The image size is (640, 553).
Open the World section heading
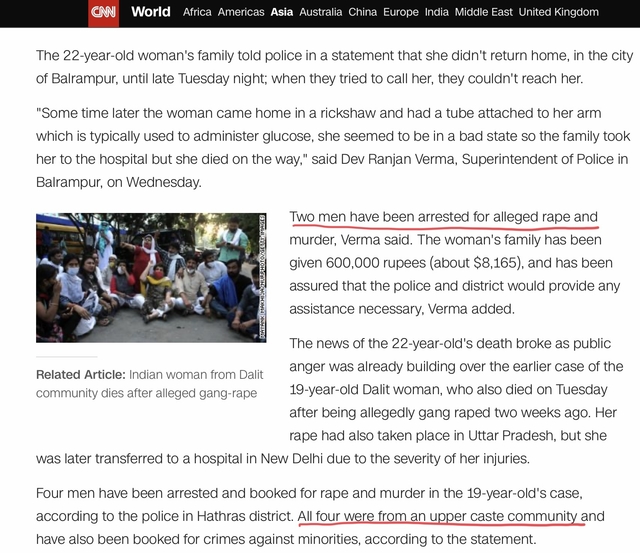pyautogui.click(x=151, y=12)
